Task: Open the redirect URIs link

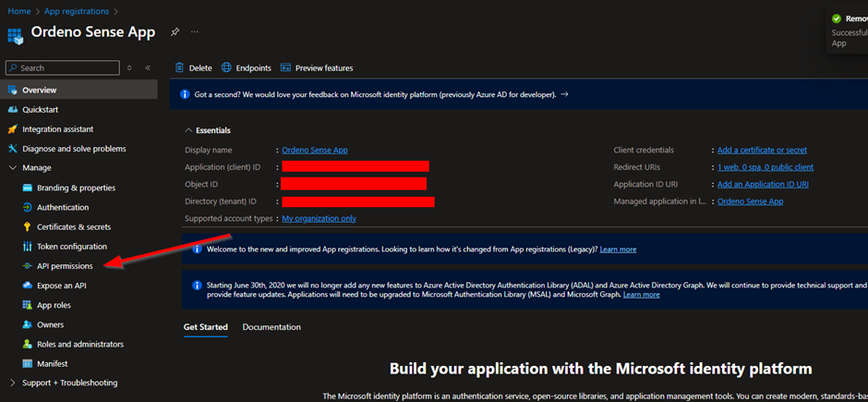Action: point(766,167)
